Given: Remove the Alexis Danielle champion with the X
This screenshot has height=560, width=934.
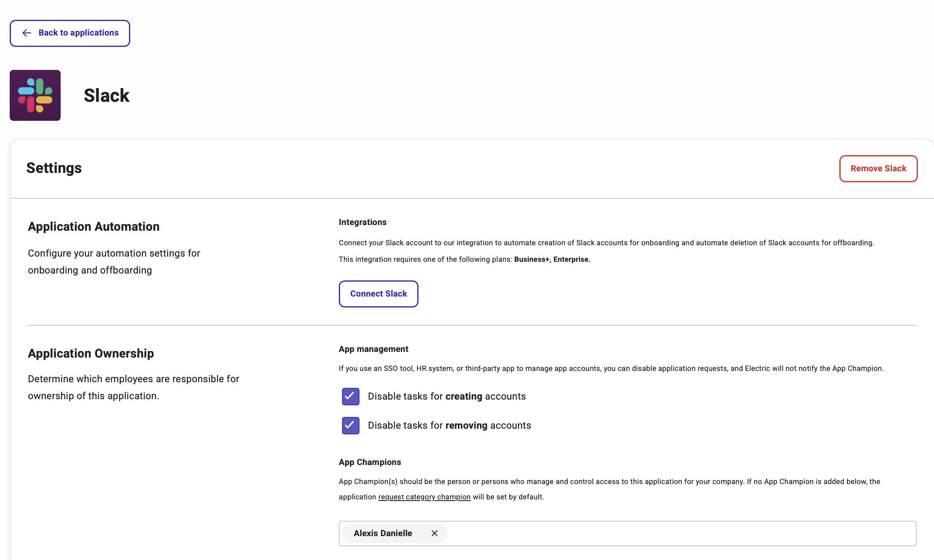Looking at the screenshot, I should pos(435,533).
